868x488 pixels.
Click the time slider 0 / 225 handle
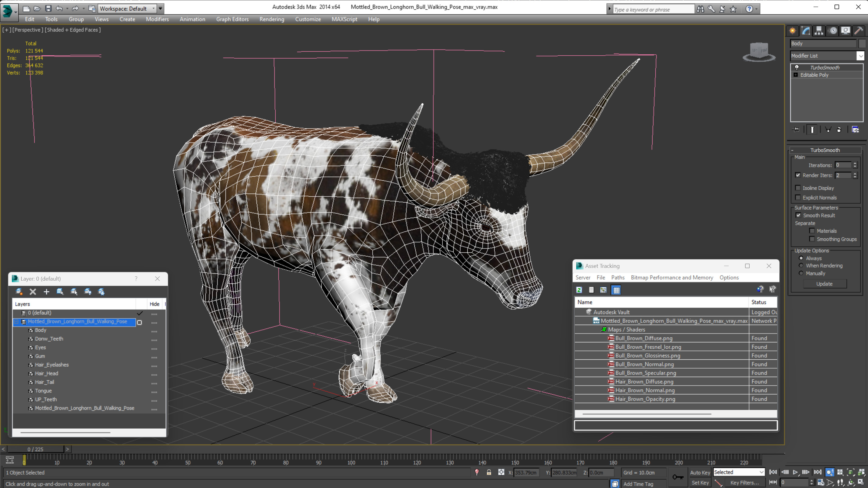coord(35,449)
